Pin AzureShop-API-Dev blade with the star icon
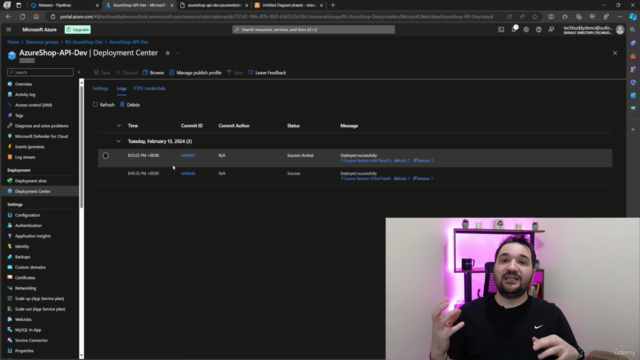 [167, 53]
